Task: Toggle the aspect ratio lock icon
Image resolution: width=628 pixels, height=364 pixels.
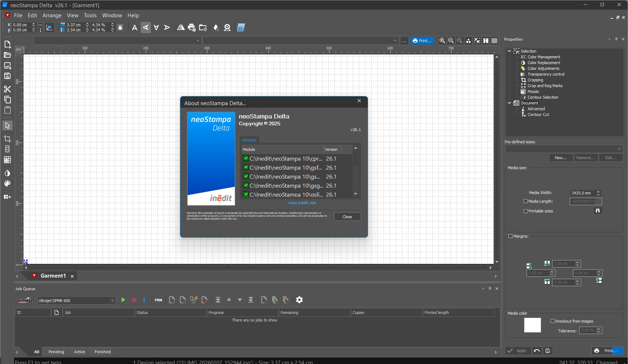Action: (121, 28)
